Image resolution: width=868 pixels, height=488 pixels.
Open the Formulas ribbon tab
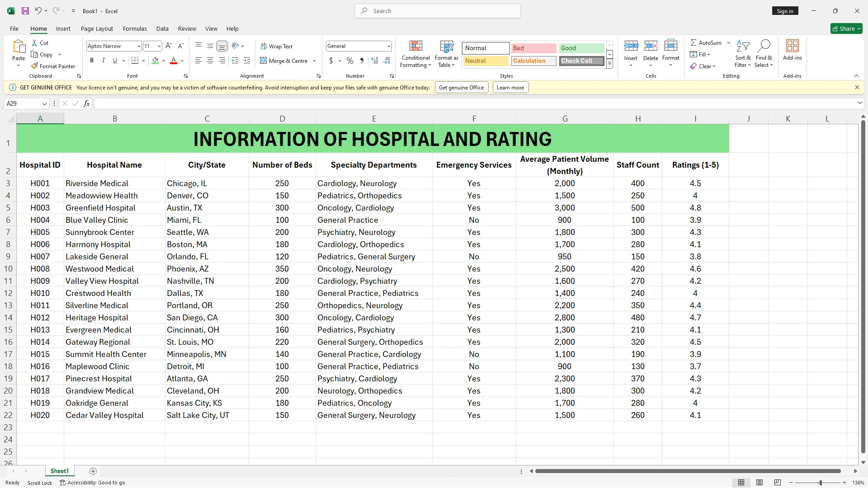pos(135,28)
